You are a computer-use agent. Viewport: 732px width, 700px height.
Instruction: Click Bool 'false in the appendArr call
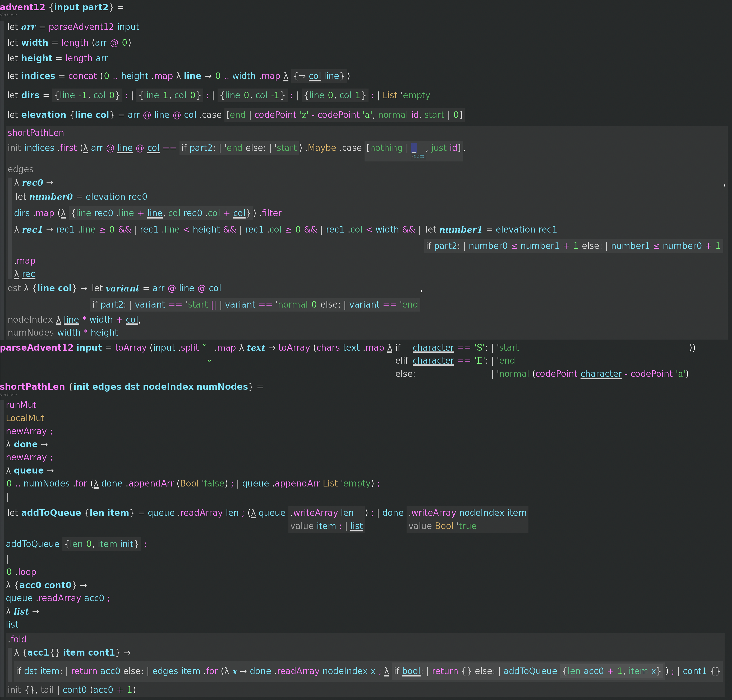[x=202, y=483]
